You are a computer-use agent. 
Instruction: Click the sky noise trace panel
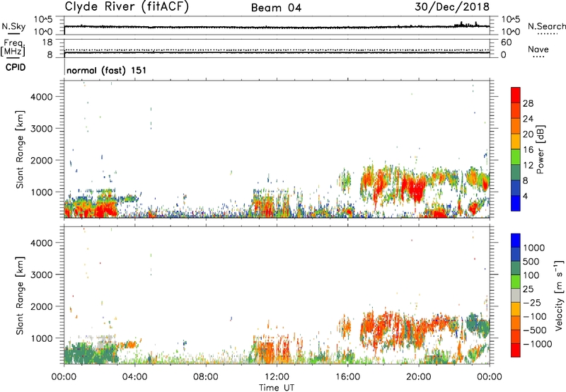click(277, 25)
